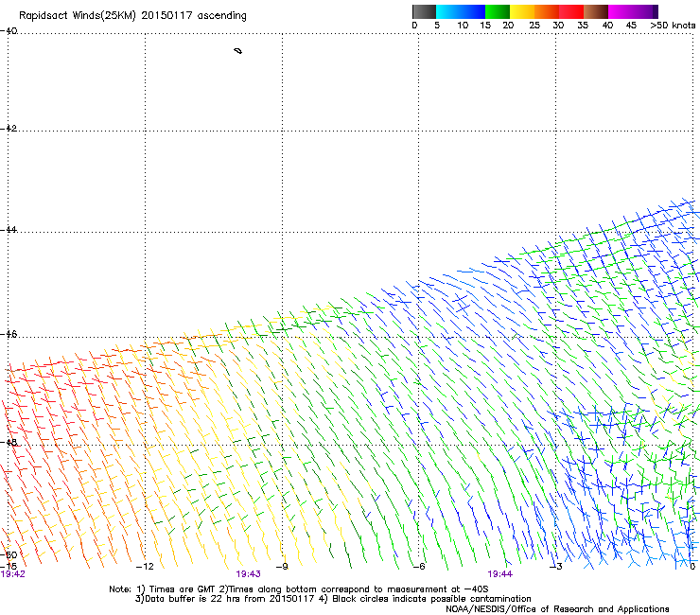Click the -3 longitude axis label
Screen dimensions: 700x615
[556, 567]
